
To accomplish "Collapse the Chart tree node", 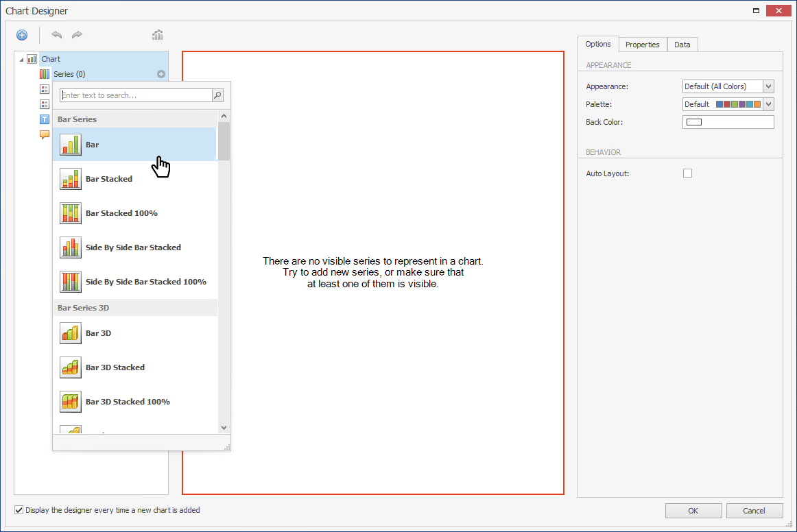I will coord(21,60).
